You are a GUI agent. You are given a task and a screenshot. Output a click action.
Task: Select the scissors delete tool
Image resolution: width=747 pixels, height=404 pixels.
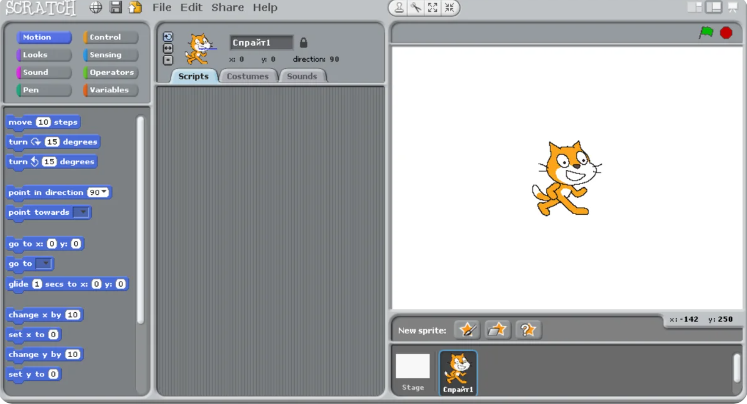(416, 8)
